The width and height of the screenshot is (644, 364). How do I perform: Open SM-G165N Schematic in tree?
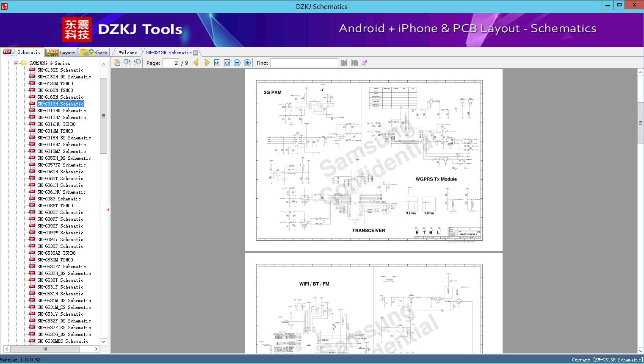pyautogui.click(x=60, y=97)
